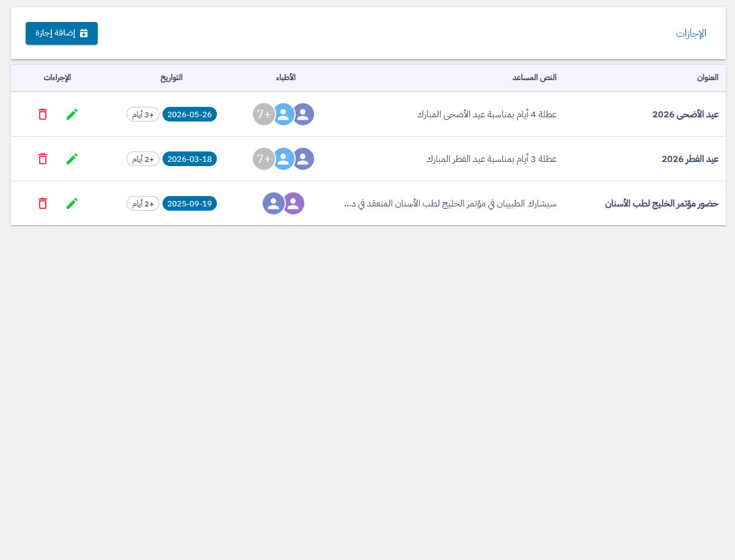Image resolution: width=735 pixels, height=560 pixels.
Task: Expand the +3 أيام dates chip
Action: 143,114
